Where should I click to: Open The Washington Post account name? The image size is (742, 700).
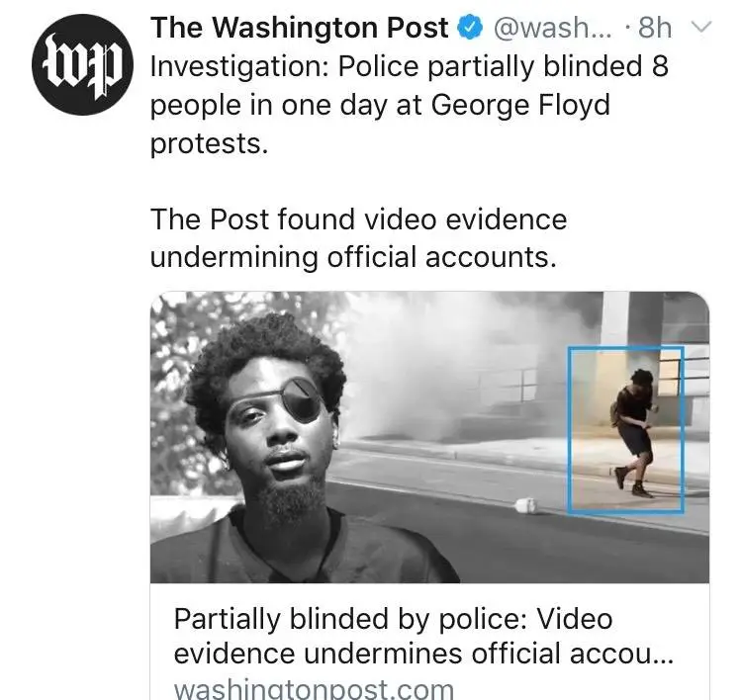point(300,28)
